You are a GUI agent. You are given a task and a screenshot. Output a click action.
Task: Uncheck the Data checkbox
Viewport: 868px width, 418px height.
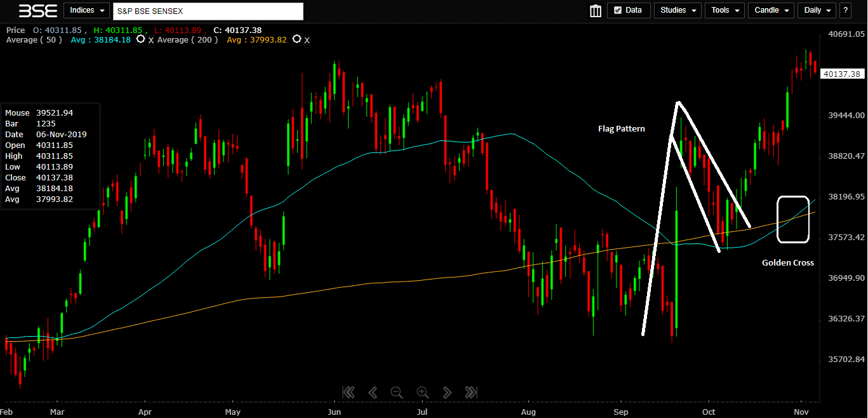click(x=617, y=10)
